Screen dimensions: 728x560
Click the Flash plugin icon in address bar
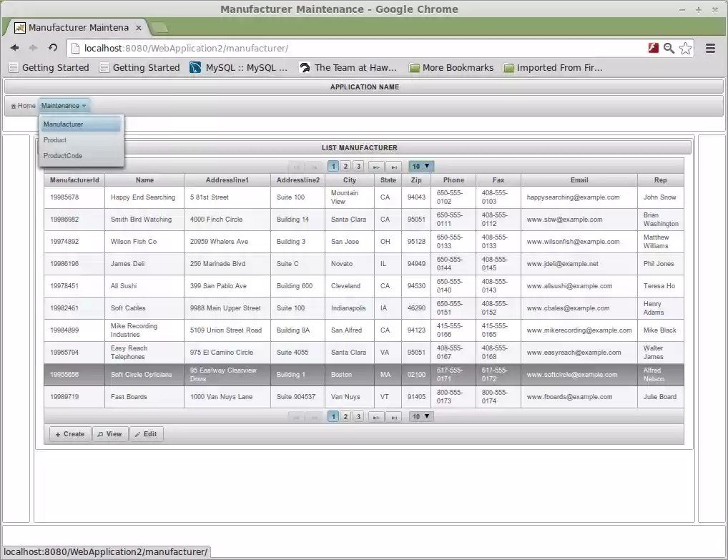coord(652,48)
